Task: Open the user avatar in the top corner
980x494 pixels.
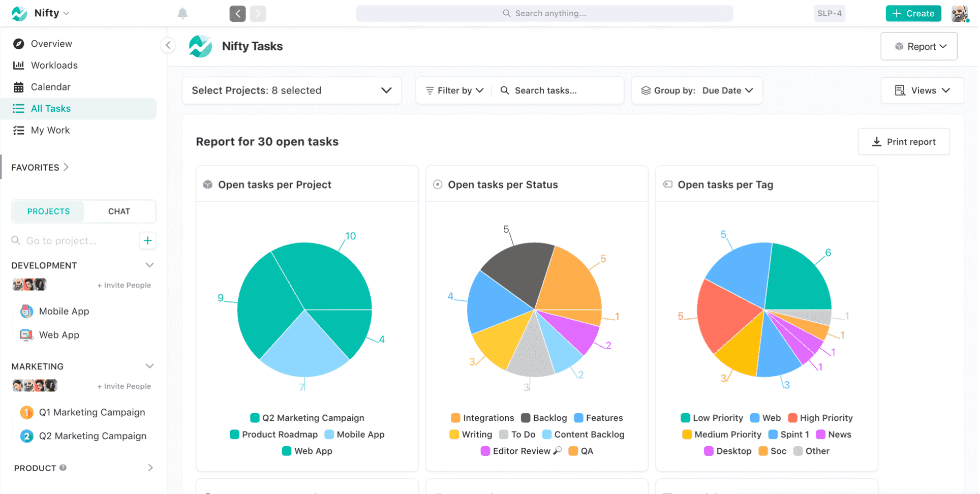Action: pyautogui.click(x=959, y=13)
